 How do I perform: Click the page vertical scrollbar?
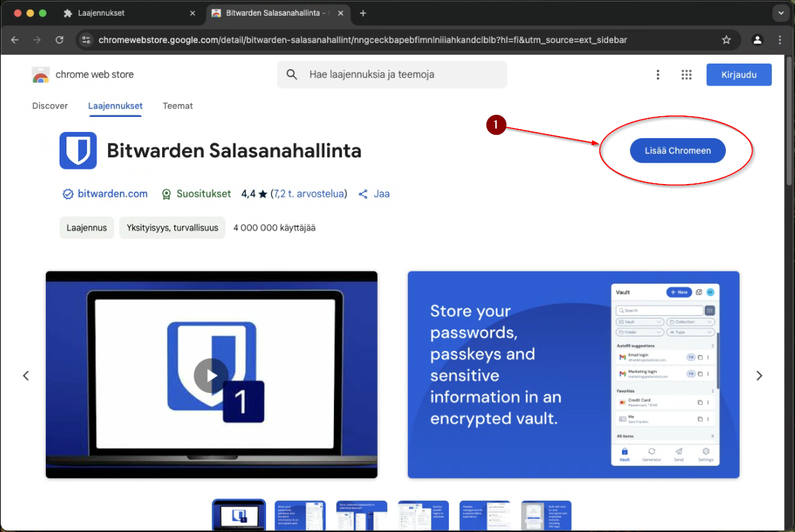(790, 122)
